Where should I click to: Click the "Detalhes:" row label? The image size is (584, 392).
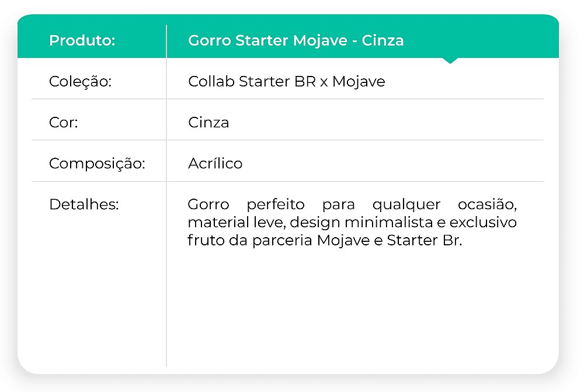(84, 205)
